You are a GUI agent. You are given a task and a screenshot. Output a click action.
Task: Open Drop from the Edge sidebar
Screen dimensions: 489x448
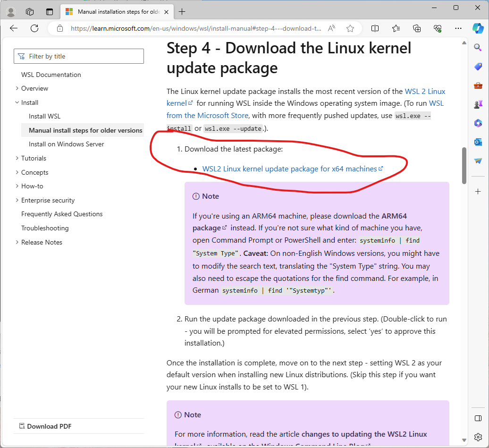[x=478, y=161]
